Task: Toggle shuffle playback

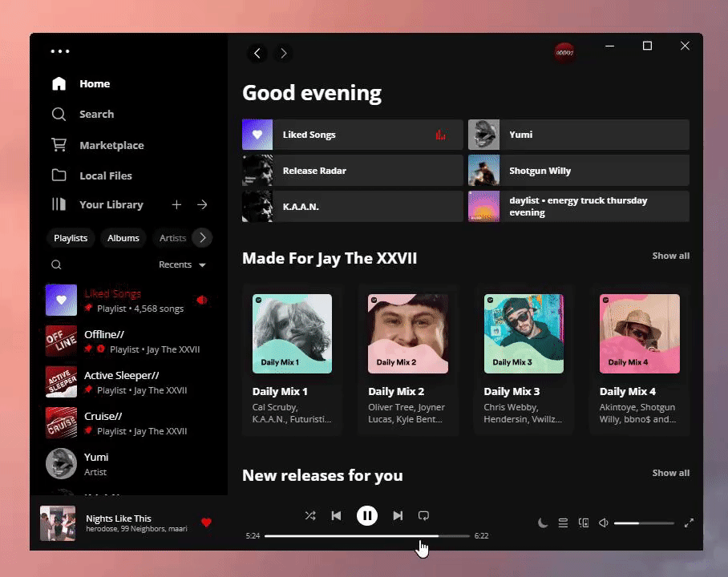Action: tap(310, 516)
